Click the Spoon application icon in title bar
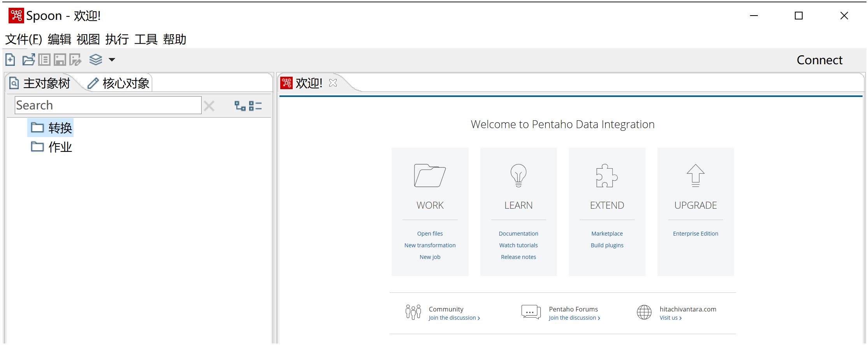The height and width of the screenshot is (345, 868). point(16,16)
